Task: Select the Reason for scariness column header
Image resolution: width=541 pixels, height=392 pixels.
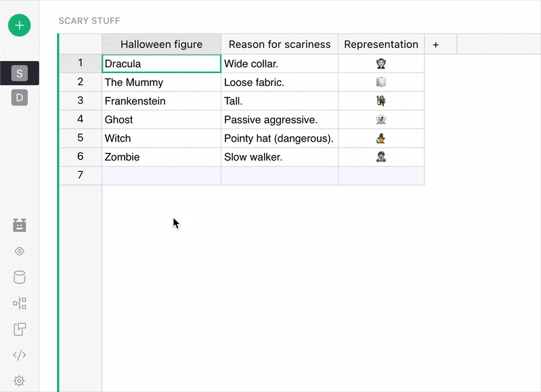Action: click(x=280, y=45)
